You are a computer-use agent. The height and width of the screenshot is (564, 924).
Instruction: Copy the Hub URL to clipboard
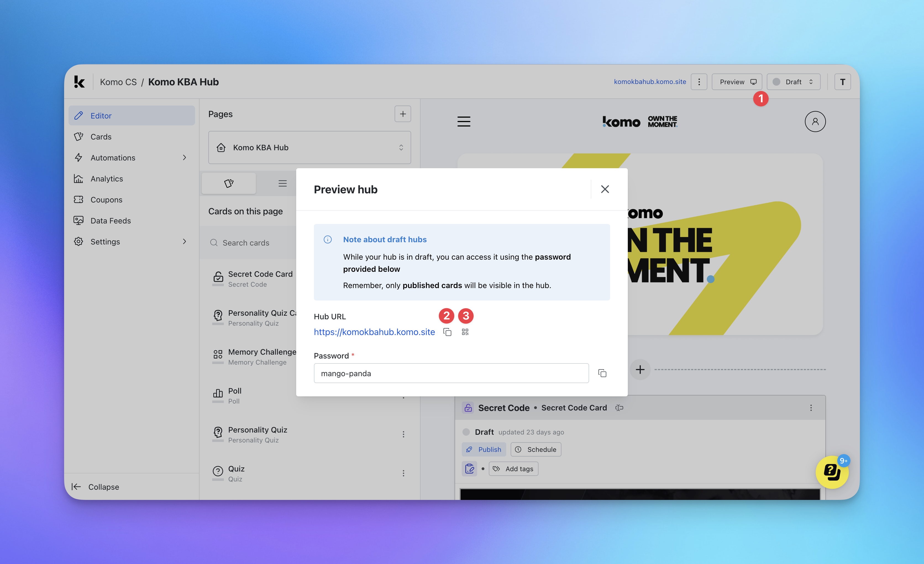447,332
